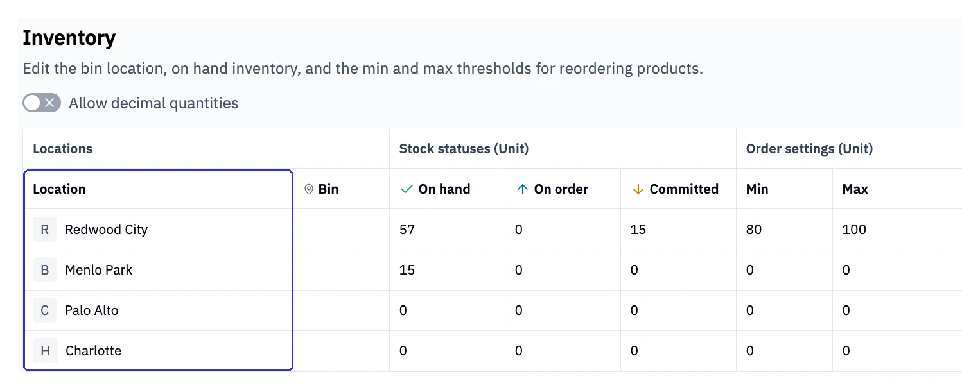This screenshot has height=390, width=980.
Task: Click the Charlotte 'H' location badge
Action: coord(45,351)
